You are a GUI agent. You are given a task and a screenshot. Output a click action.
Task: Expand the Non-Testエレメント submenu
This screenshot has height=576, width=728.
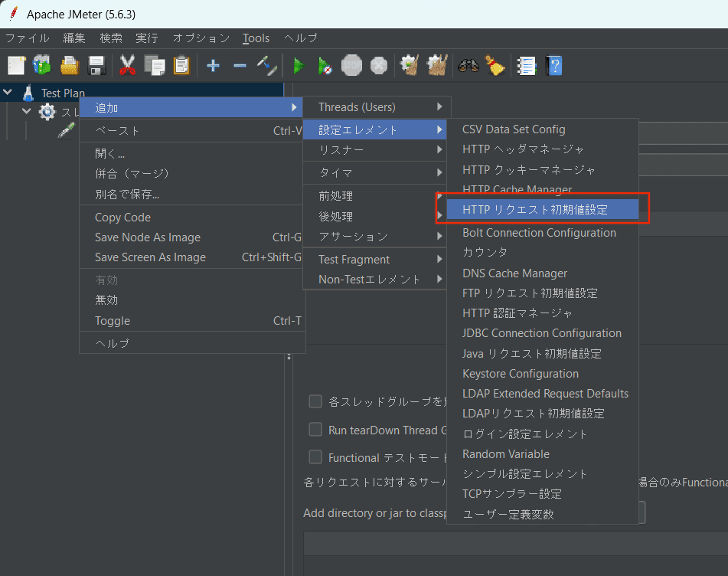(374, 279)
